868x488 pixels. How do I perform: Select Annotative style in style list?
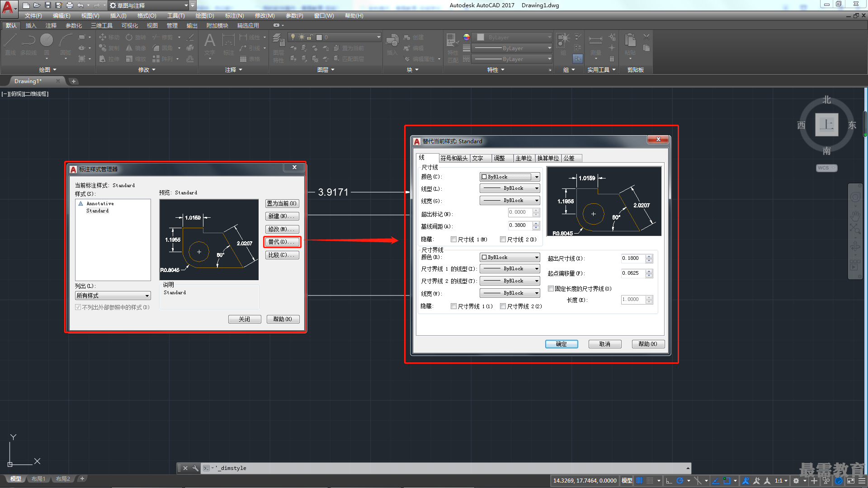[100, 204]
